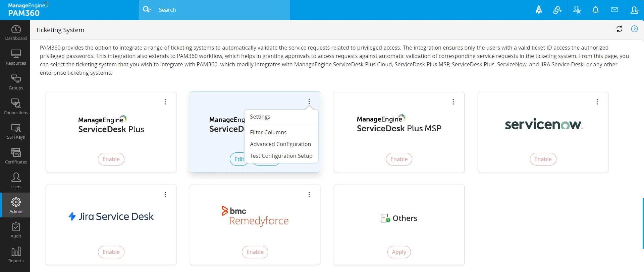644x272 pixels.
Task: Open the help icon on Ticketing System
Action: pos(635,29)
